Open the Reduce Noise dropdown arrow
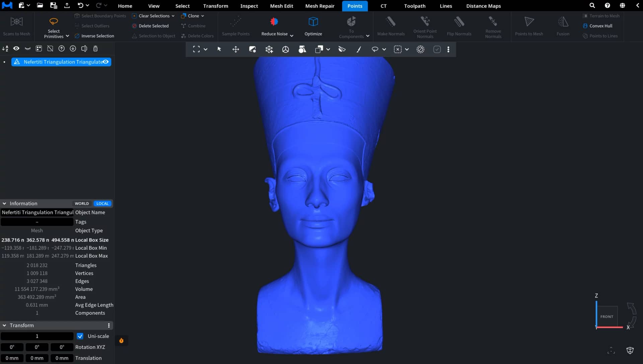Viewport: 643px width, 364px height. (x=292, y=35)
